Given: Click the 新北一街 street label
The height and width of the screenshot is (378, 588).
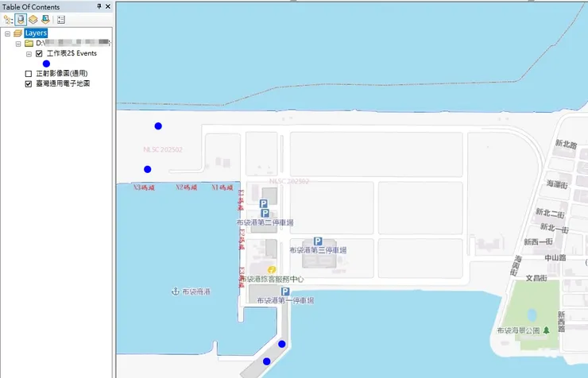Looking at the screenshot, I should click(555, 228).
